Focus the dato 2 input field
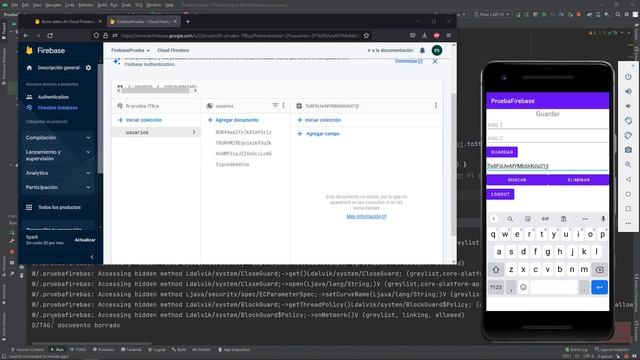Image resolution: width=640 pixels, height=360 pixels. (547, 138)
